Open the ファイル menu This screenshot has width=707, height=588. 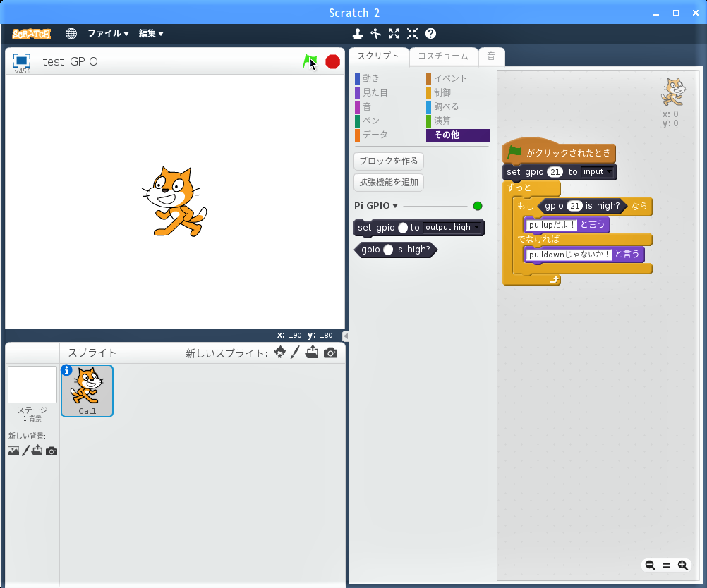click(x=108, y=33)
